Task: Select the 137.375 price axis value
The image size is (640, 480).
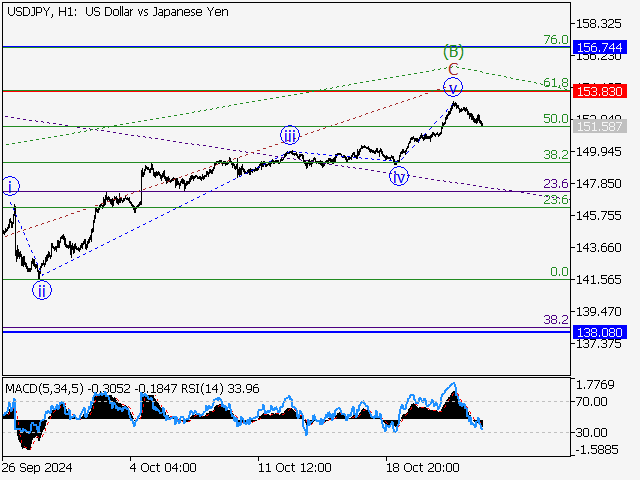Action: 598,344
